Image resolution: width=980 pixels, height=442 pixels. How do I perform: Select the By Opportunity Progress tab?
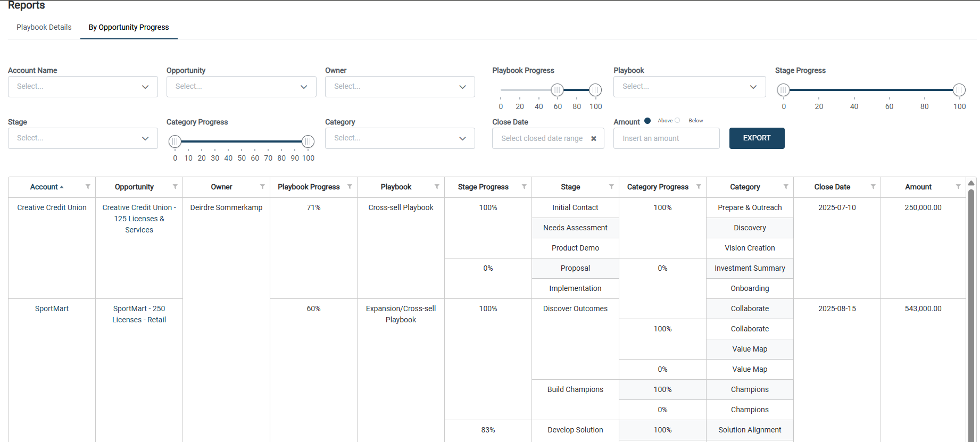129,27
